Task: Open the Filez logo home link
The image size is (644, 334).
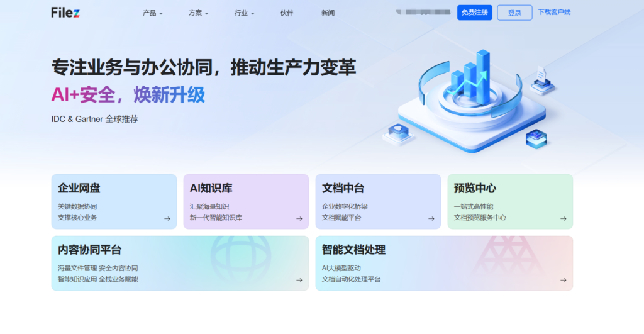Action: (65, 13)
